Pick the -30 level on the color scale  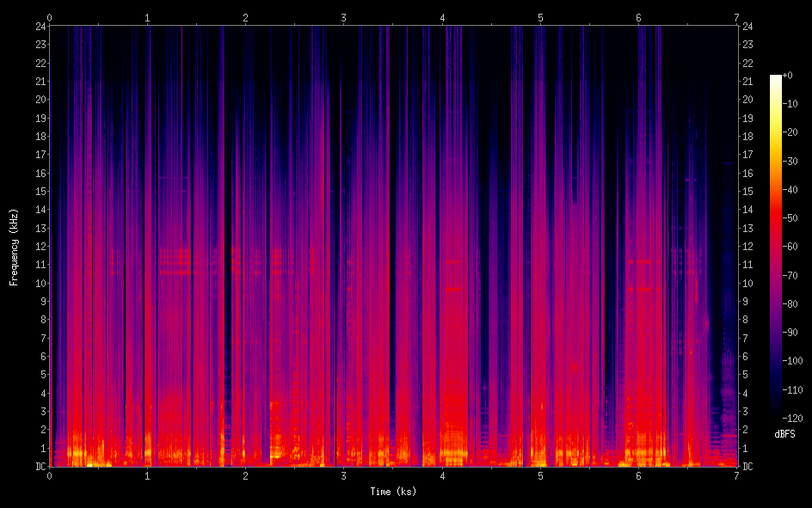[x=796, y=162]
